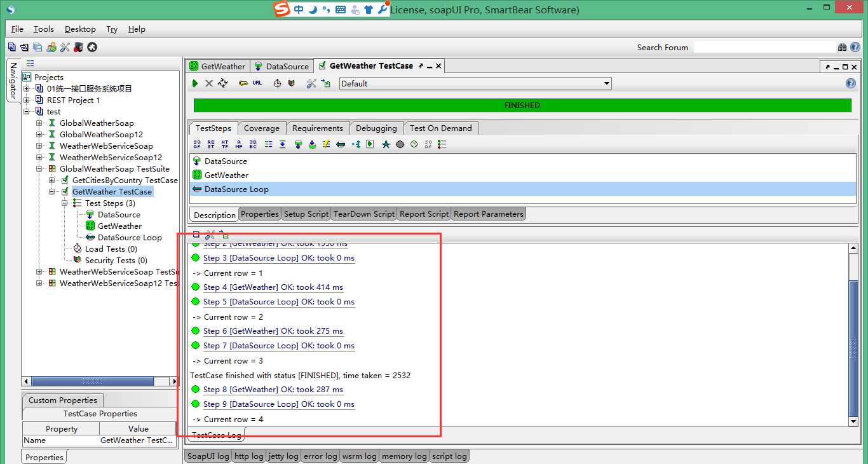Image resolution: width=868 pixels, height=464 pixels.
Task: Expand the REST Project 1 node
Action: click(27, 100)
